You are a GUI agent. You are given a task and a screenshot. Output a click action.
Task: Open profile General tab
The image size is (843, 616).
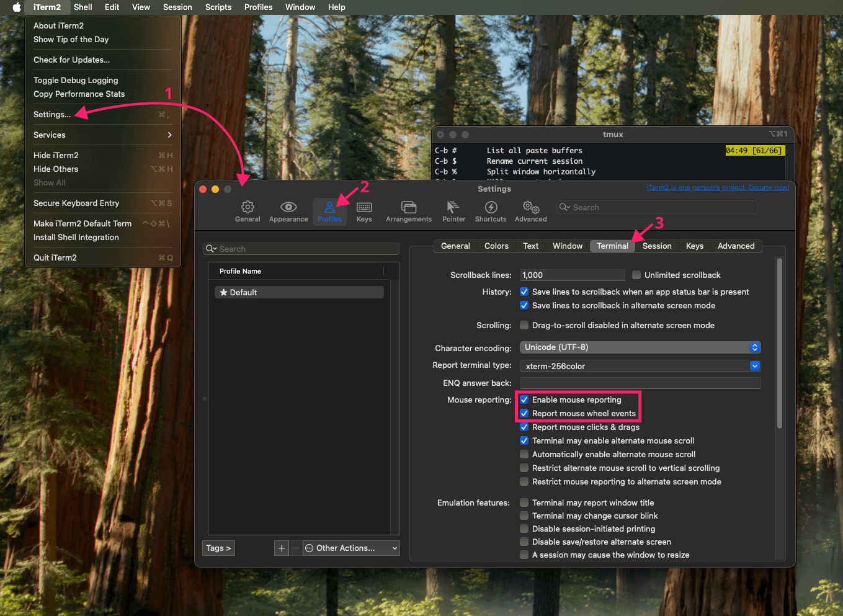tap(455, 246)
